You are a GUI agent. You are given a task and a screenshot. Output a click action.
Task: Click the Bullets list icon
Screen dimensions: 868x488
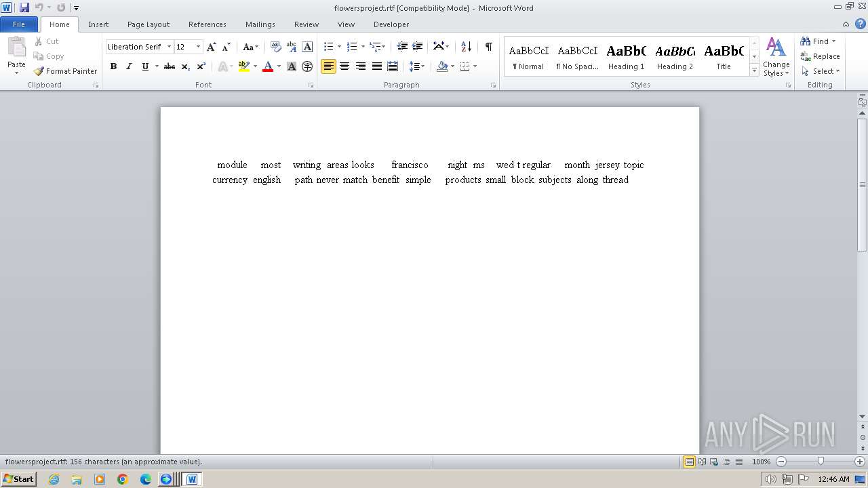click(329, 47)
